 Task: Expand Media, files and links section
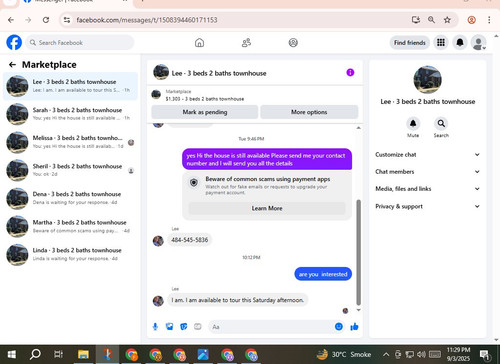[427, 189]
